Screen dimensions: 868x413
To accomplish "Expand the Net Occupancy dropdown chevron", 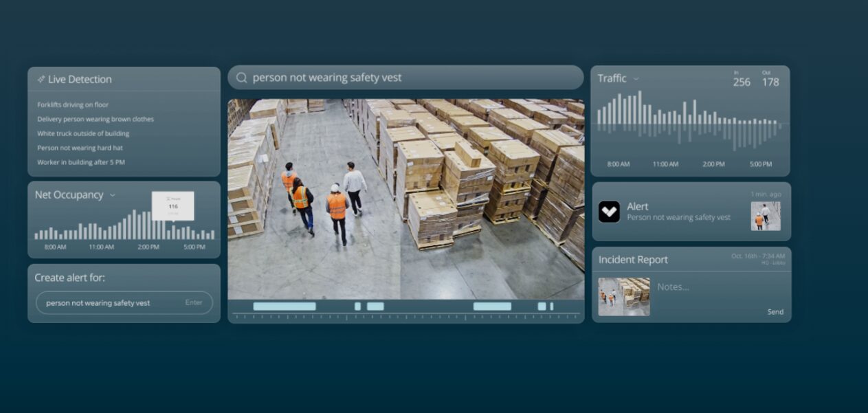I will [113, 195].
